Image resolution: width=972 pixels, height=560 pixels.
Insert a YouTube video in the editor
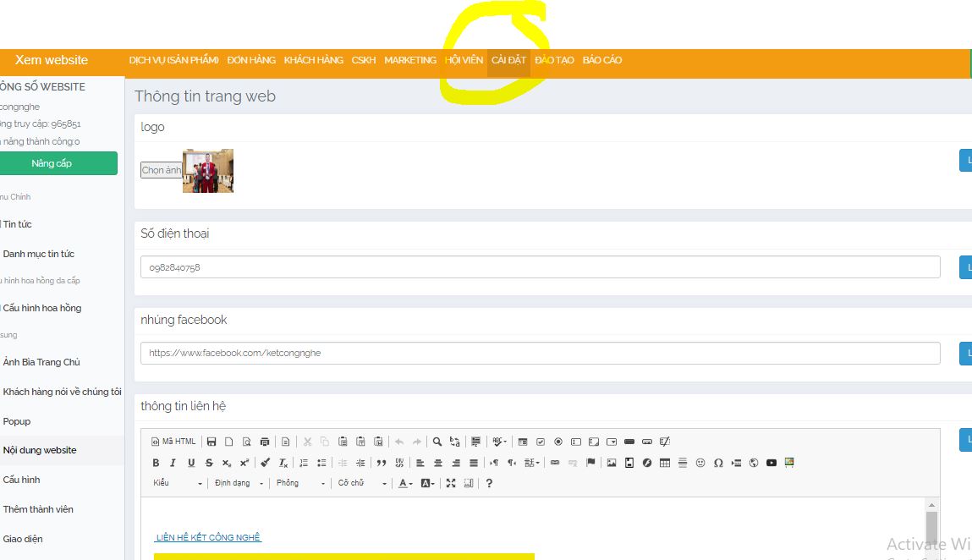pos(772,463)
